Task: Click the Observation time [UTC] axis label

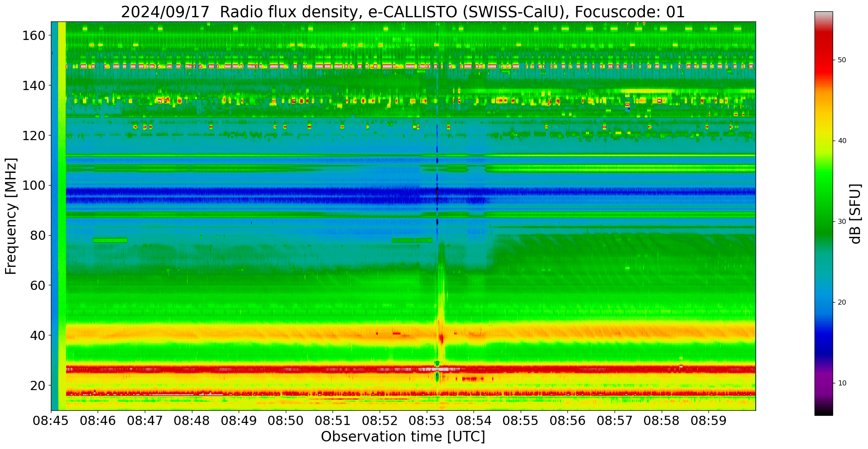Action: point(403,437)
